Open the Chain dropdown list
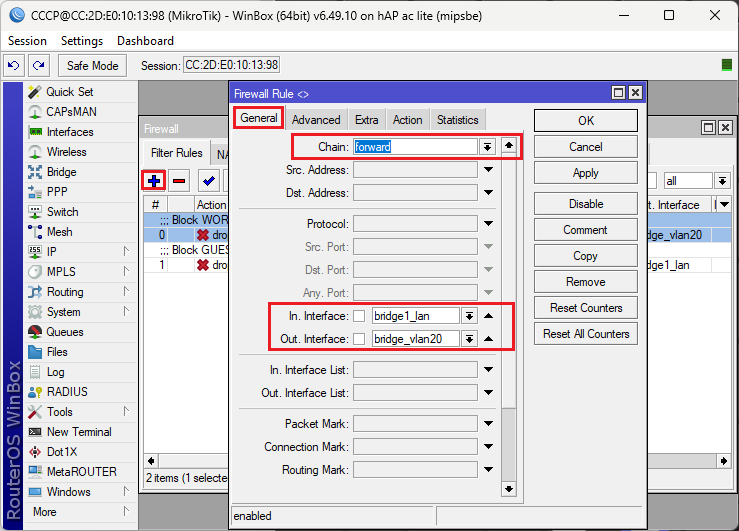The height and width of the screenshot is (531, 739). [487, 147]
